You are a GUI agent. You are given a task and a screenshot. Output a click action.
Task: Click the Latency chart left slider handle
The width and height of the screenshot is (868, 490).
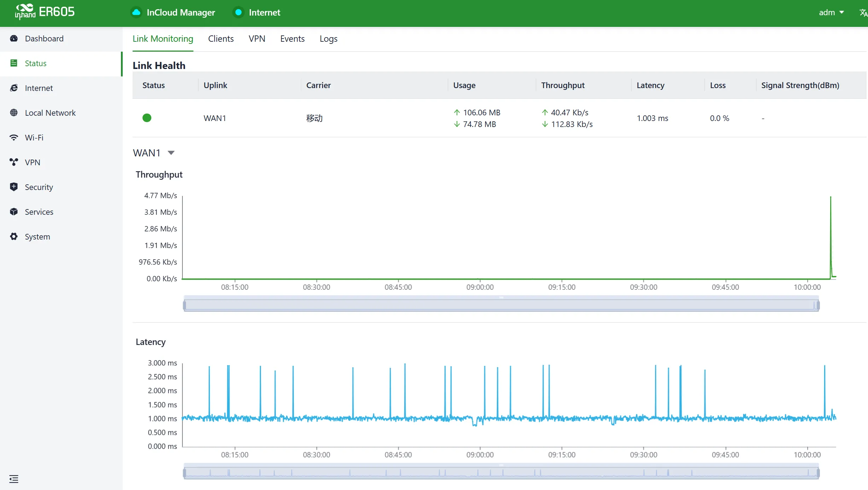point(184,473)
